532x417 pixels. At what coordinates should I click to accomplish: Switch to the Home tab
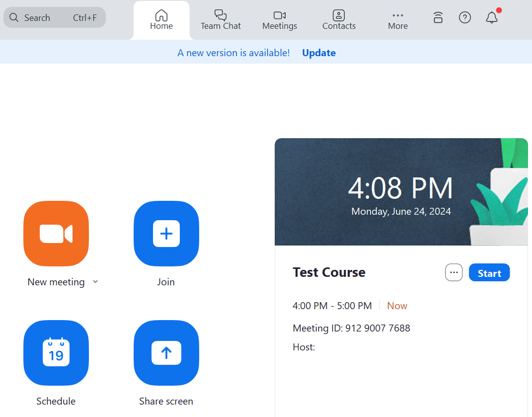(161, 20)
